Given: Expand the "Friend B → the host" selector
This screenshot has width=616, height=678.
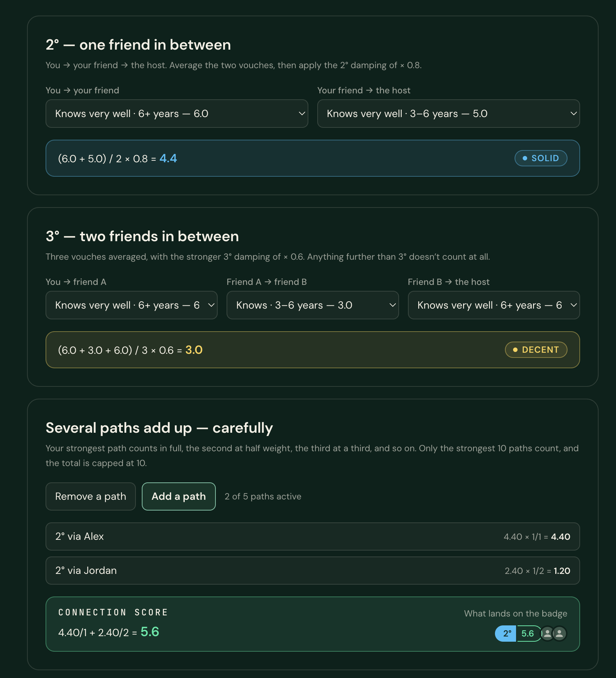Looking at the screenshot, I should [493, 305].
